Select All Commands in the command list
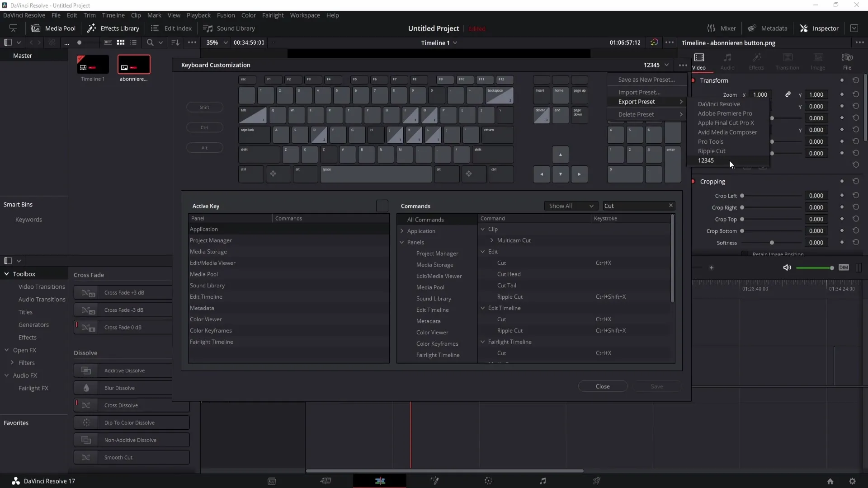Screen dimensions: 868x488 (x=437, y=220)
